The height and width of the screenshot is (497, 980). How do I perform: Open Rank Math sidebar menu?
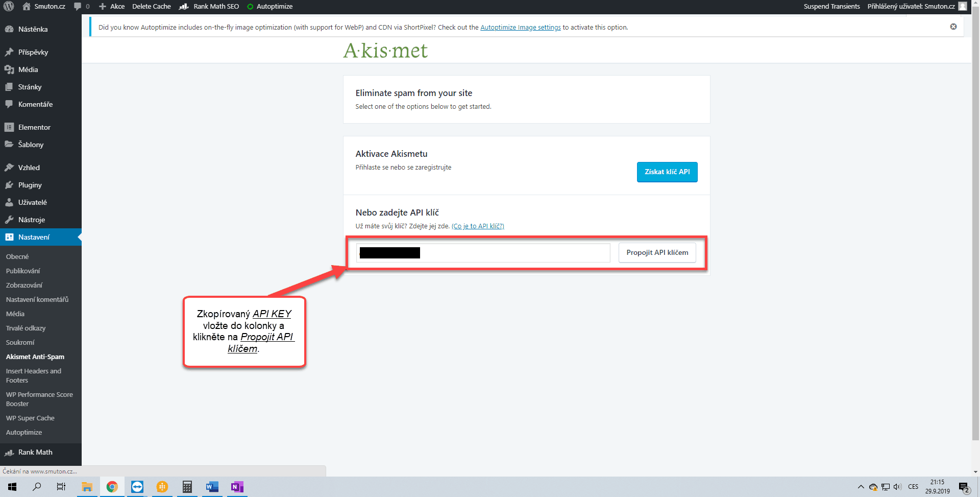point(41,452)
